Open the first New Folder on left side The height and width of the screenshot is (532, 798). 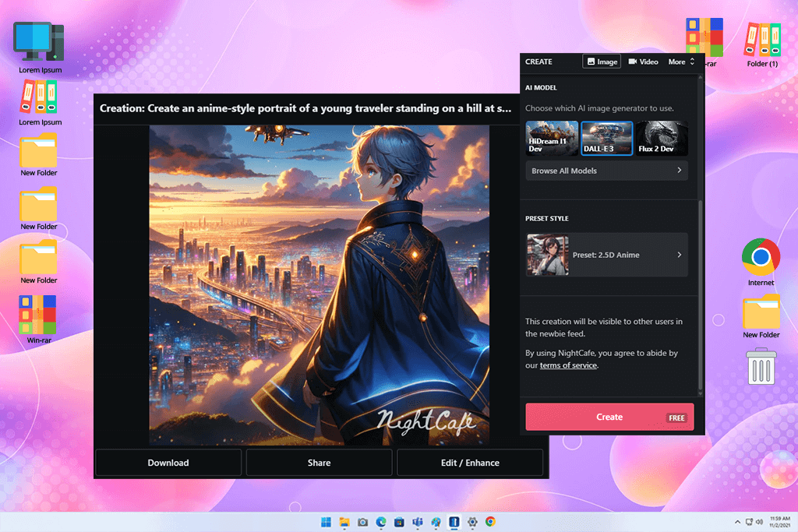(x=39, y=155)
